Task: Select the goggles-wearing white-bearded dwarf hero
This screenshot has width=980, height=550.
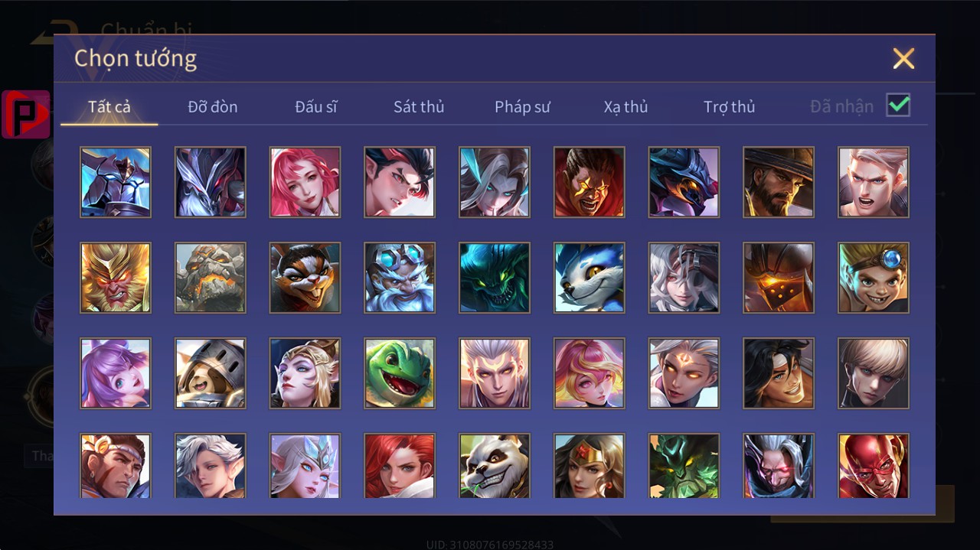Action: [400, 278]
